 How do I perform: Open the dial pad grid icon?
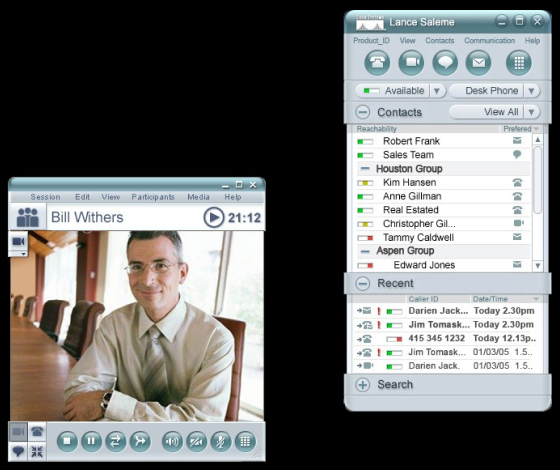click(519, 63)
